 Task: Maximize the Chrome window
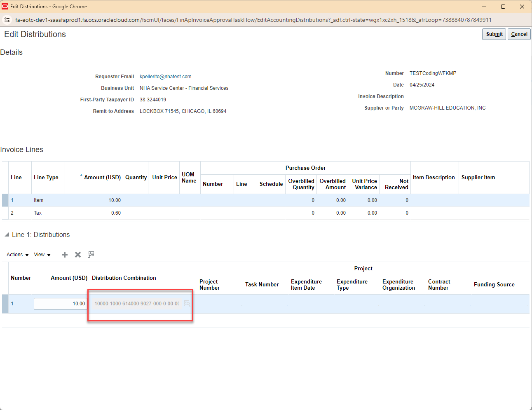pos(503,7)
